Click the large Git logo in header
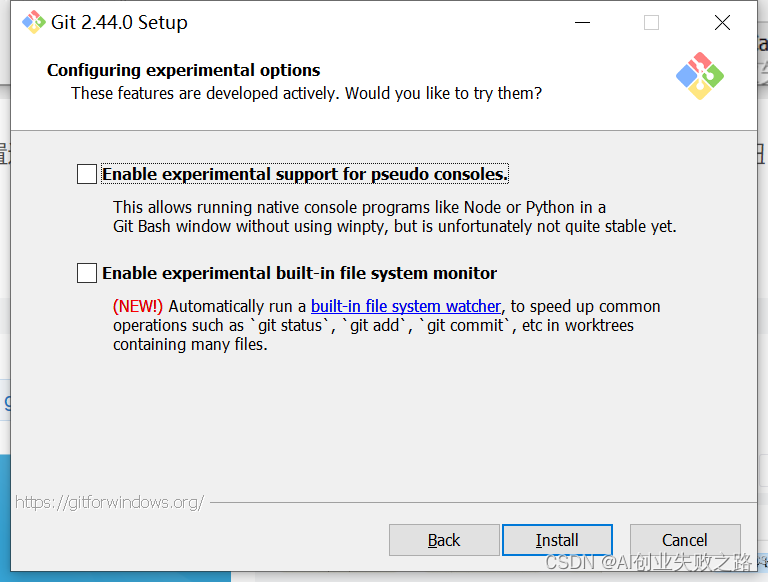 [700, 76]
